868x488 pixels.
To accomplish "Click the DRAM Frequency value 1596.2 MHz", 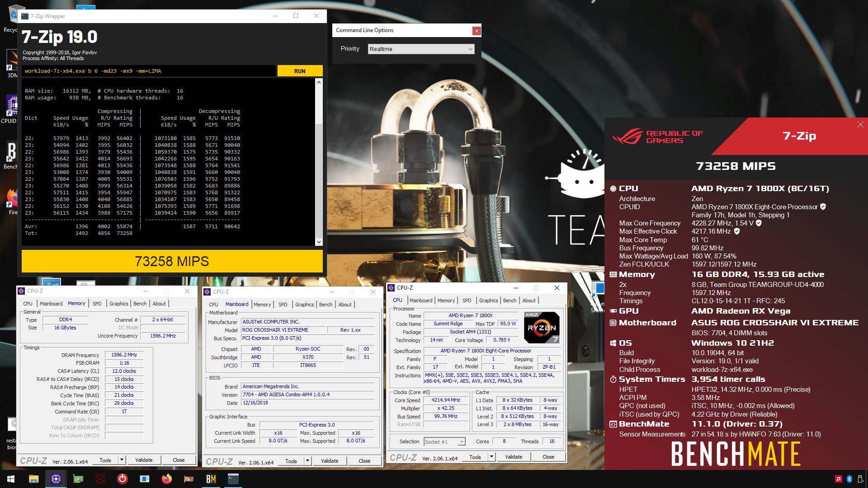I will [x=124, y=355].
